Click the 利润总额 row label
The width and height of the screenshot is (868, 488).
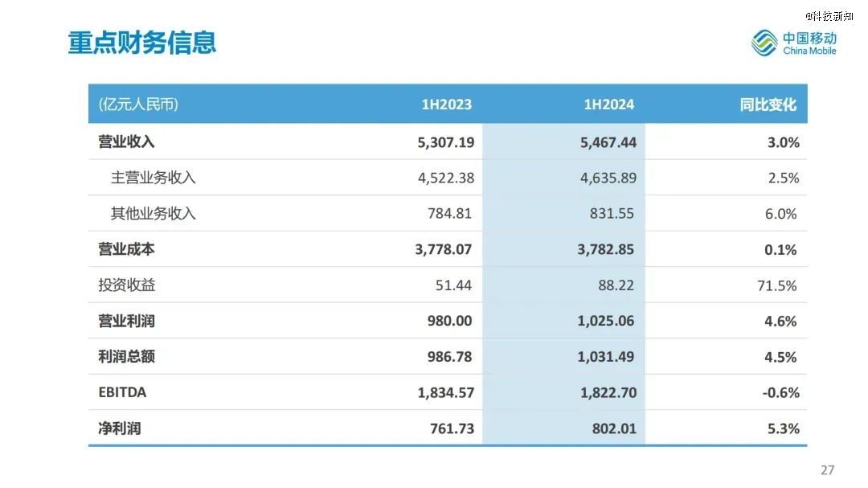click(126, 356)
